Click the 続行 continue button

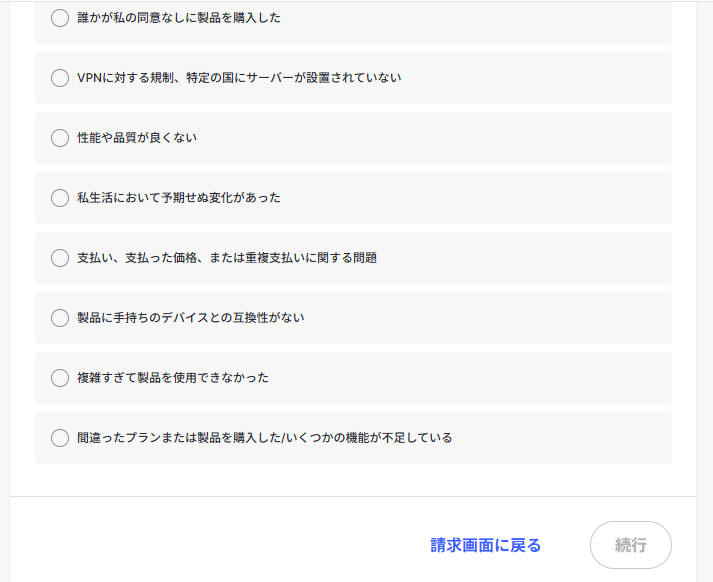pos(631,545)
